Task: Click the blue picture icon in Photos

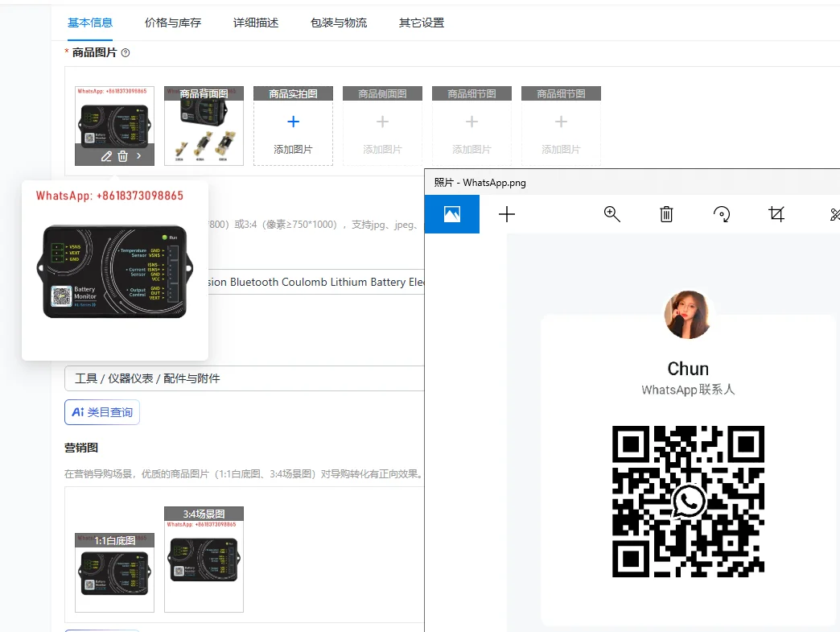Action: [x=452, y=214]
